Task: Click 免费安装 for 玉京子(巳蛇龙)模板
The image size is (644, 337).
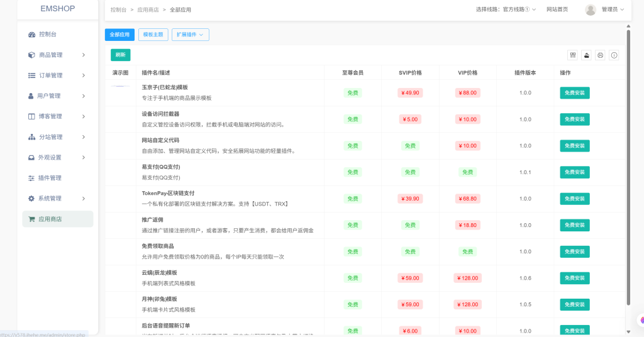Action: click(575, 93)
